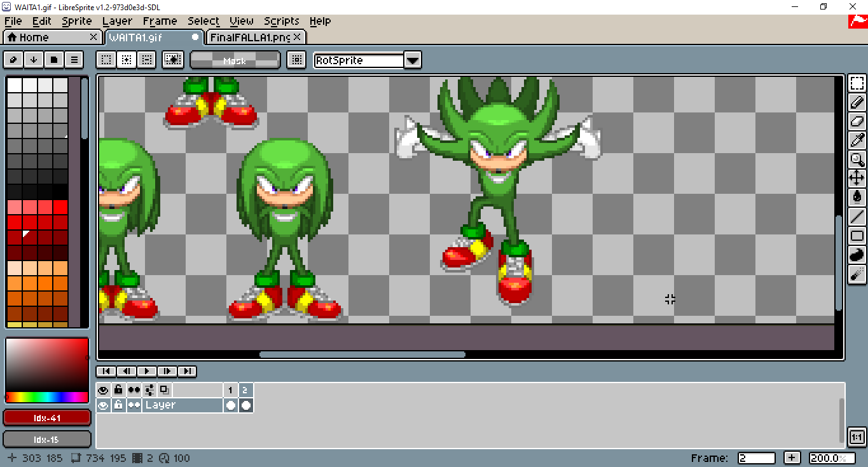The height and width of the screenshot is (467, 868).
Task: Open the File menu
Action: (x=13, y=21)
